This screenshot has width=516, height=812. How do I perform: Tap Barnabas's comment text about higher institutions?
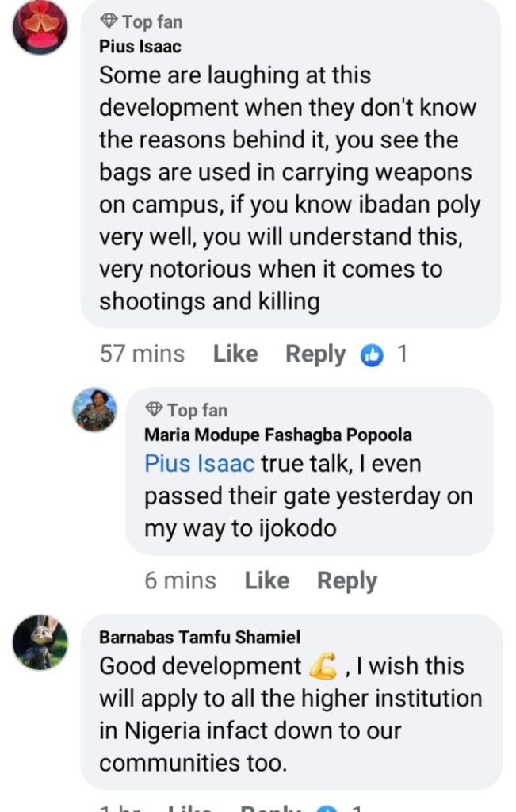(290, 714)
